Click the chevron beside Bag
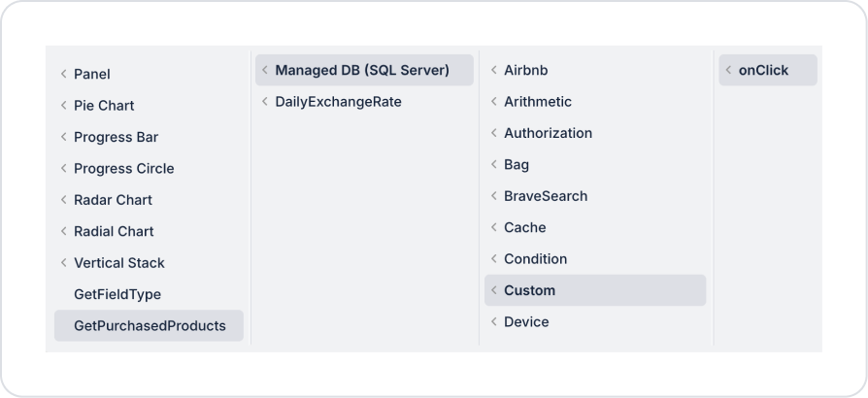 pyautogui.click(x=494, y=164)
